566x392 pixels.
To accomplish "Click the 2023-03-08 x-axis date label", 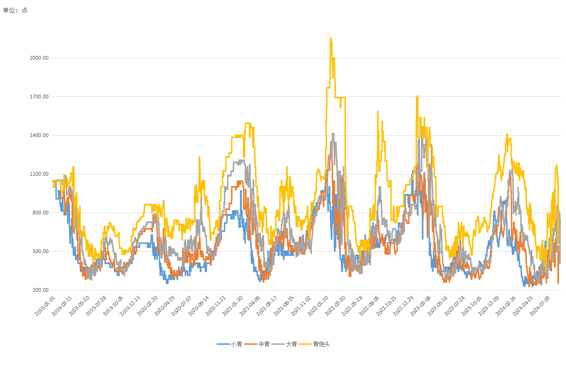I will tap(421, 306).
